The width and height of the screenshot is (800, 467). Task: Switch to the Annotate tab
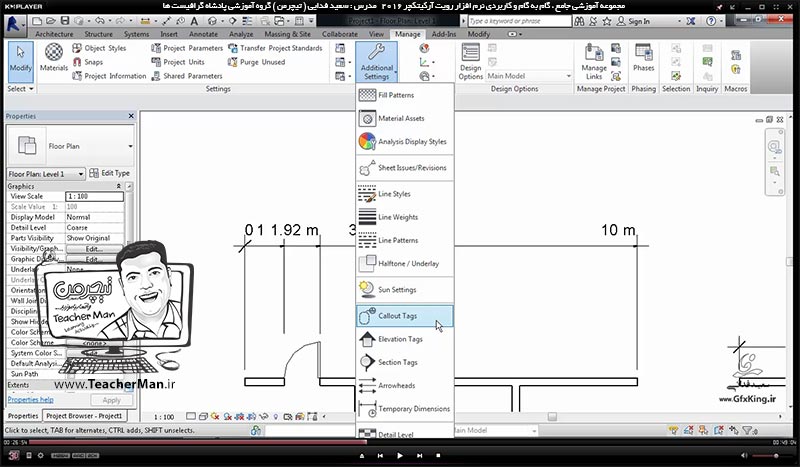click(x=203, y=34)
